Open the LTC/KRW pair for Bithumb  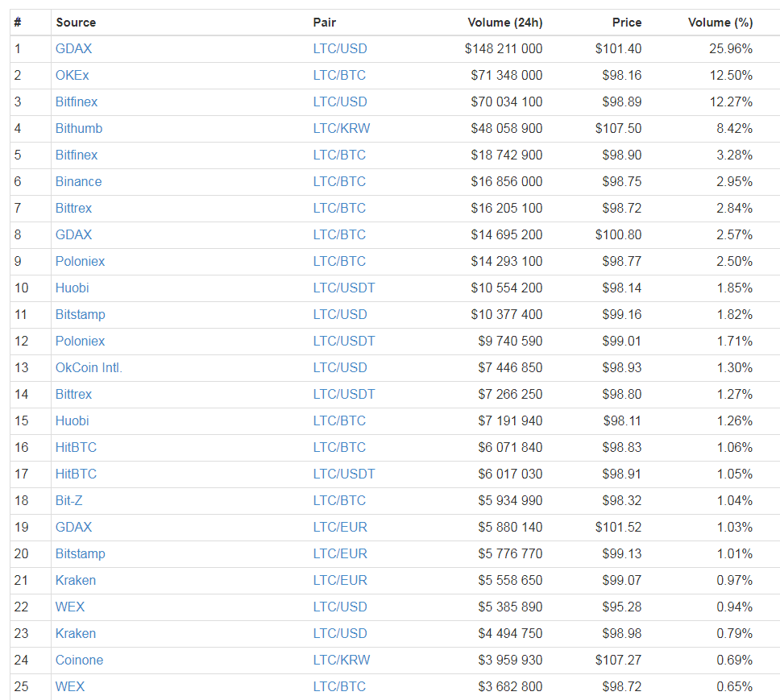(342, 128)
